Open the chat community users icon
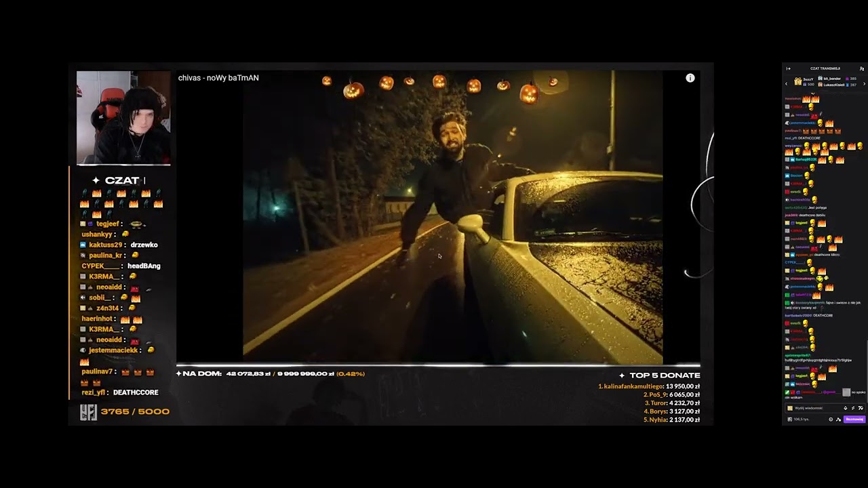The image size is (868, 488). (862, 68)
